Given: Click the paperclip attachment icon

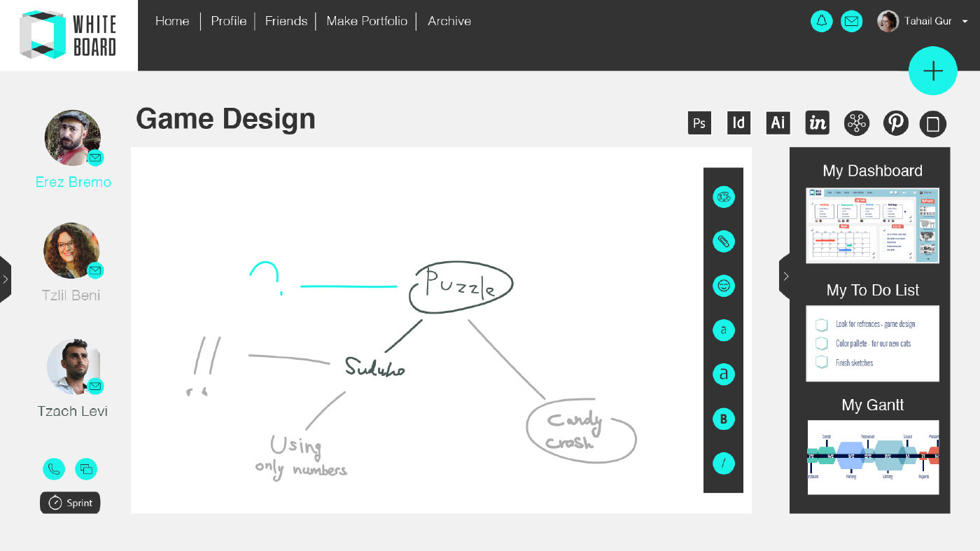Looking at the screenshot, I should click(724, 242).
